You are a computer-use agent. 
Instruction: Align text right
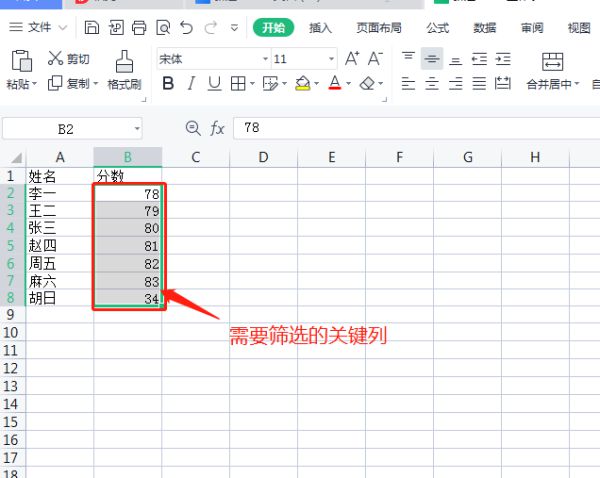455,83
